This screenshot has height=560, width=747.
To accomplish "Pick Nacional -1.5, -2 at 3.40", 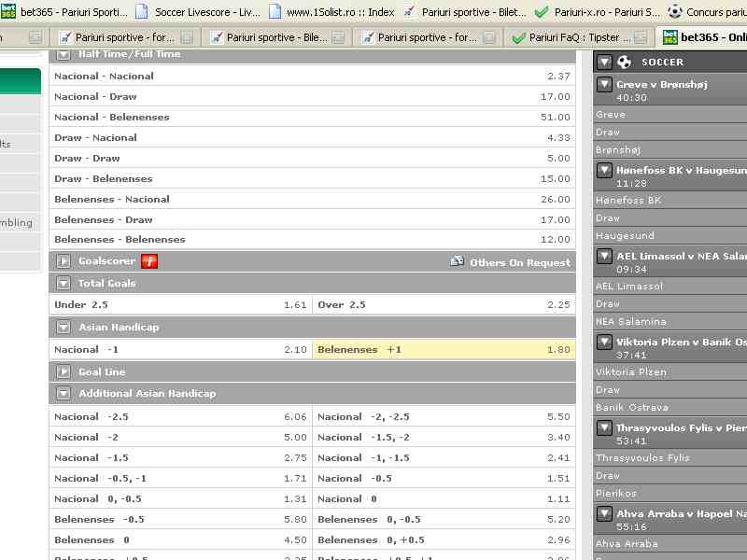I will 444,437.
